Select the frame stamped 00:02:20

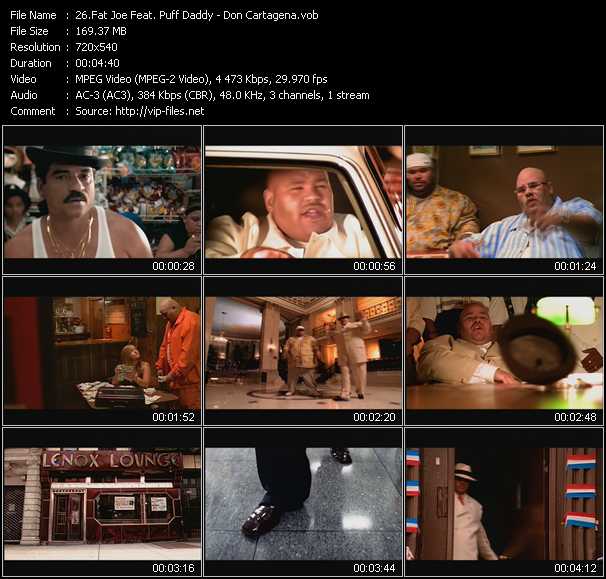tap(303, 351)
